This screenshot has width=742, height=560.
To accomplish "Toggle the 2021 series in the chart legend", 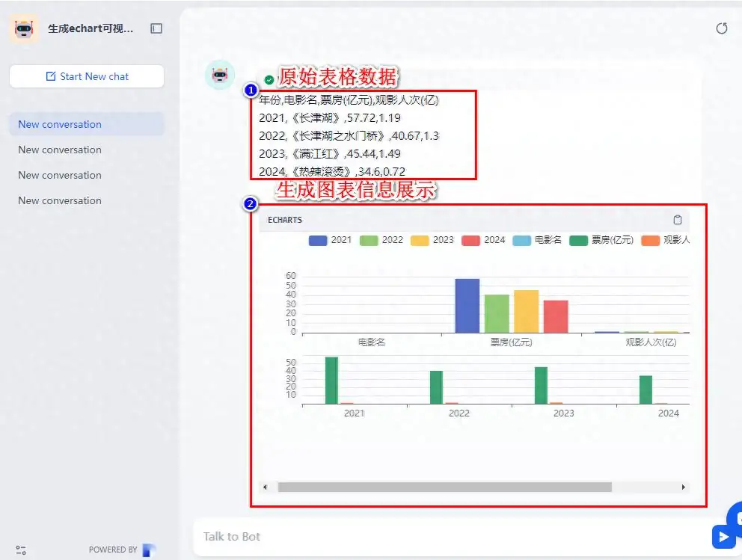I will click(331, 240).
